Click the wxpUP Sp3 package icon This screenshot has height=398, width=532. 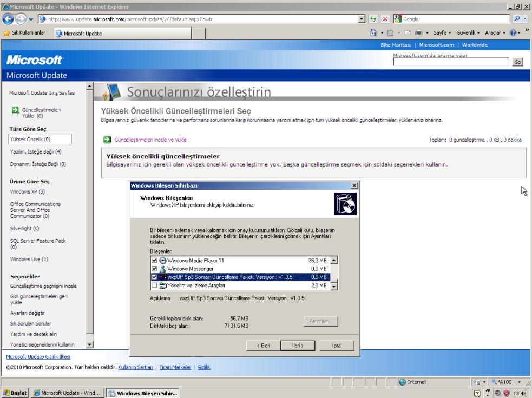pyautogui.click(x=163, y=277)
